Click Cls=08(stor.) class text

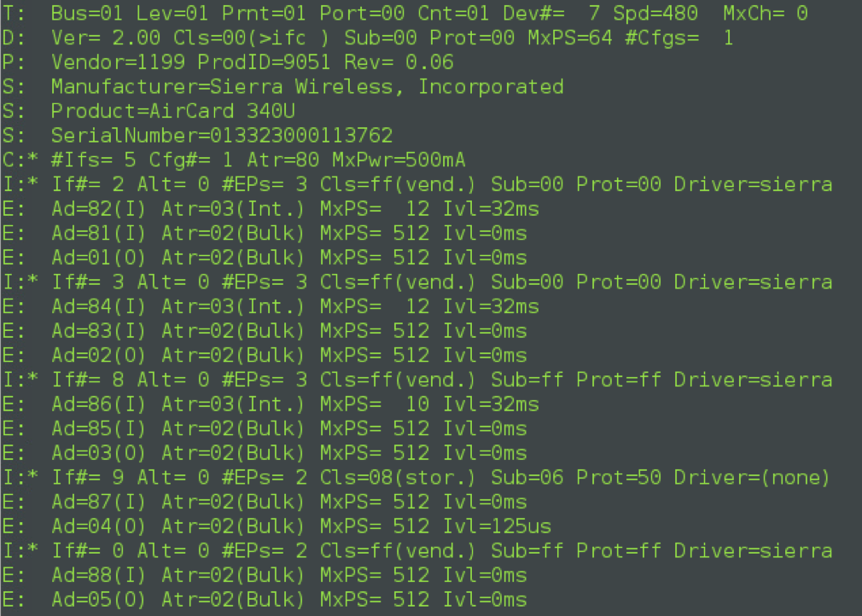398,477
